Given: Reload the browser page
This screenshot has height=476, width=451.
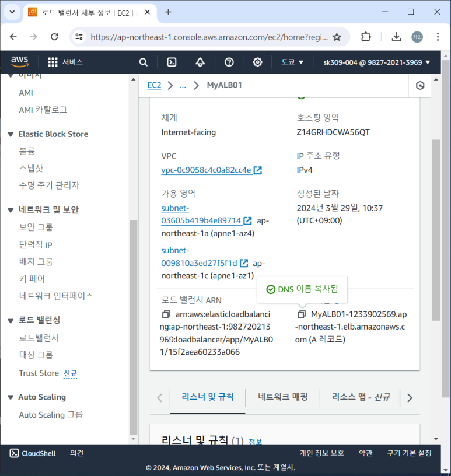Looking at the screenshot, I should tap(54, 37).
